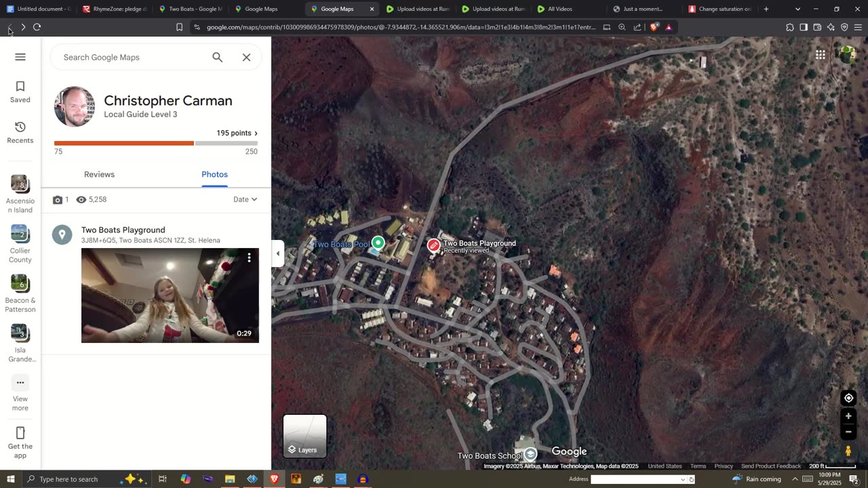The image size is (868, 488).
Task: Open the Isla Grande recent item
Action: click(20, 344)
